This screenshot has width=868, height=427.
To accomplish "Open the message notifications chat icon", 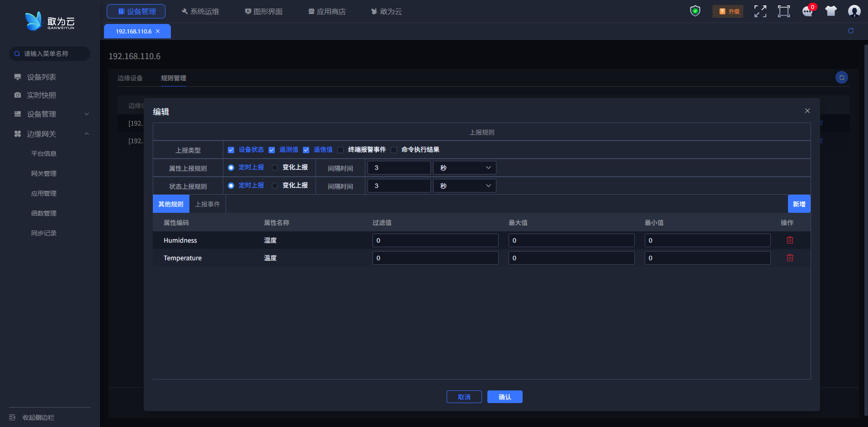I will point(807,11).
